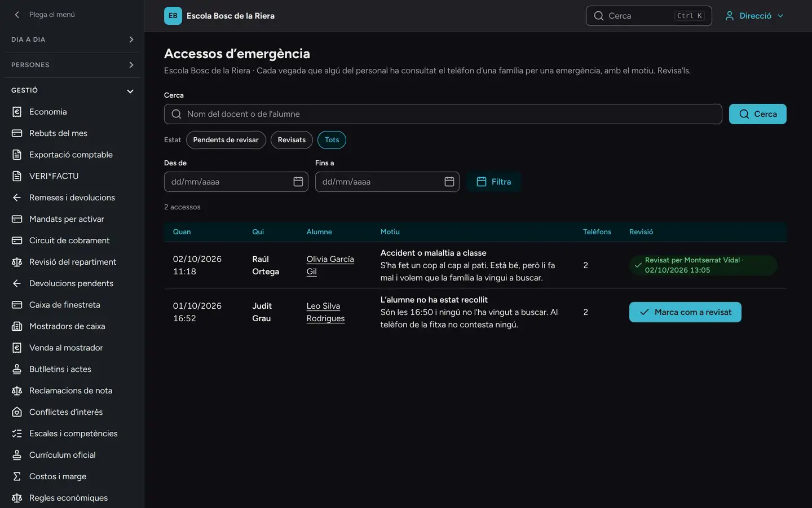Screen dimensions: 812x508
Task: Open student Leo Silva Rodrigues link
Action: pyautogui.click(x=325, y=312)
